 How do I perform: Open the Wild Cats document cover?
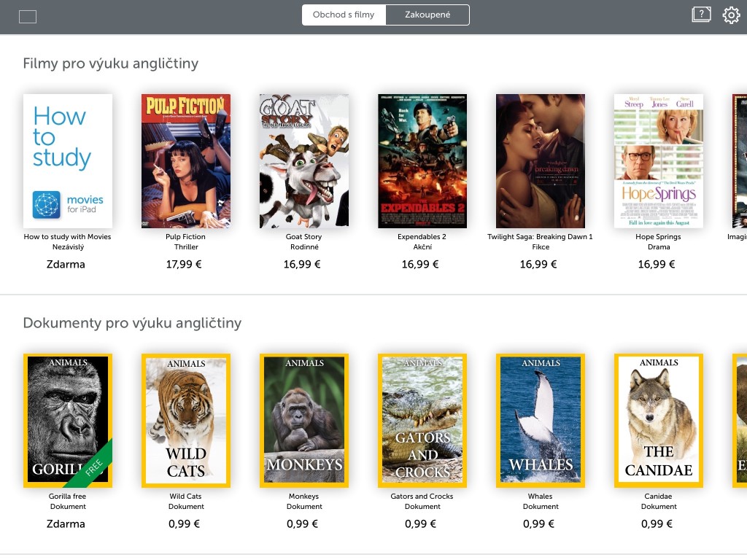click(186, 421)
